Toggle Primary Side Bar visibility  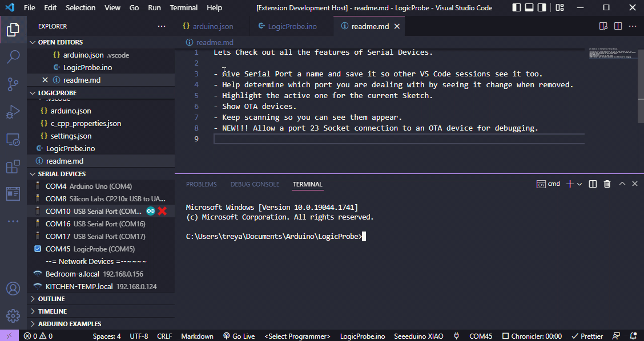tap(517, 7)
